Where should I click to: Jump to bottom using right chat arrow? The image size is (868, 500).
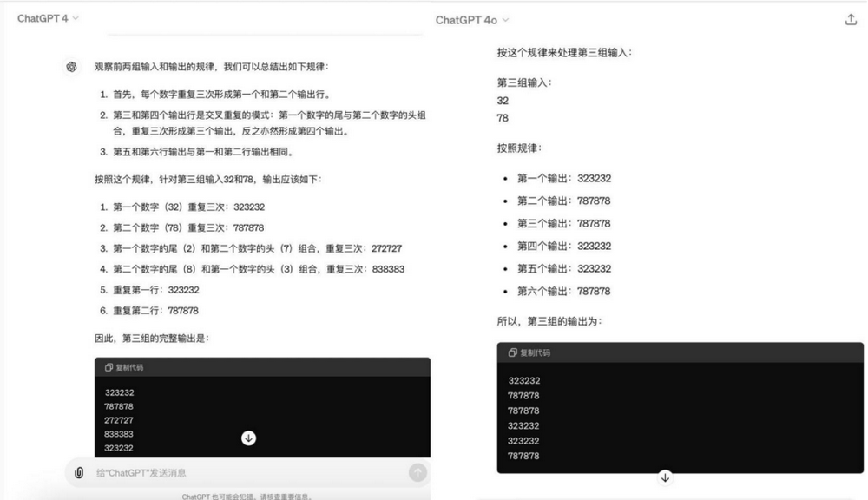click(665, 477)
